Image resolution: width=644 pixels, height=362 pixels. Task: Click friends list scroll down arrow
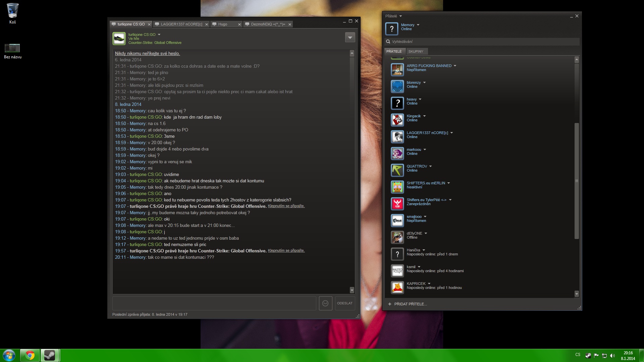tap(577, 294)
